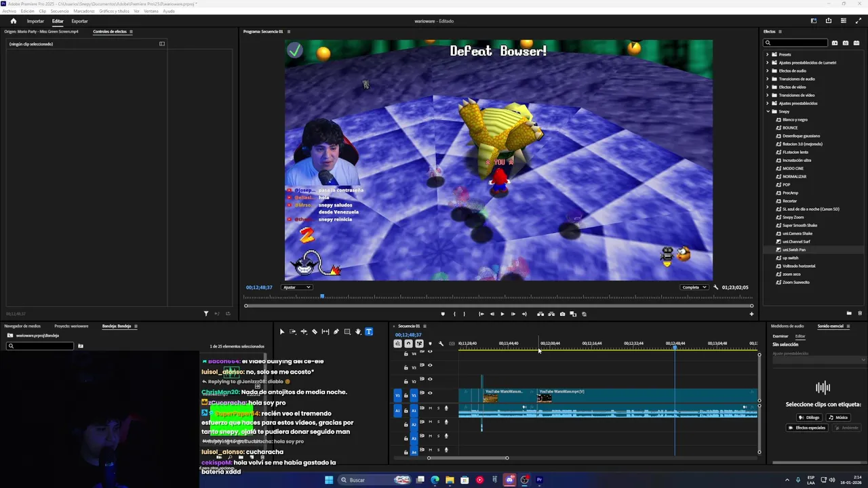This screenshot has width=868, height=488.
Task: Click the Program monitor playhead marker
Action: coord(322,296)
